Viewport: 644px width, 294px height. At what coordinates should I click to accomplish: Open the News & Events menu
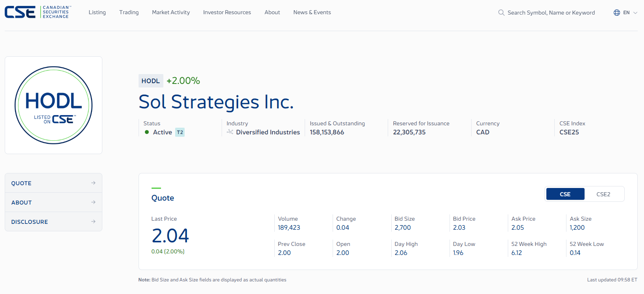tap(312, 12)
